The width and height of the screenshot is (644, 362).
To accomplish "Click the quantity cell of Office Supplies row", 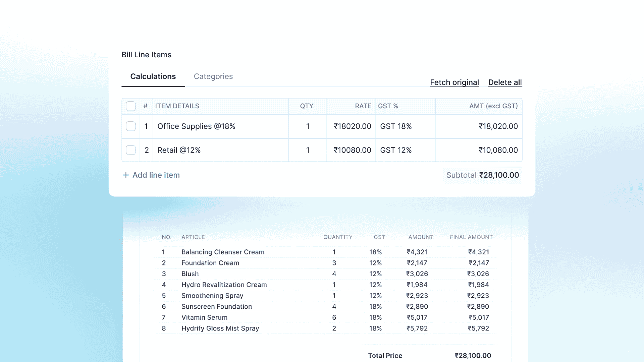I will (308, 126).
